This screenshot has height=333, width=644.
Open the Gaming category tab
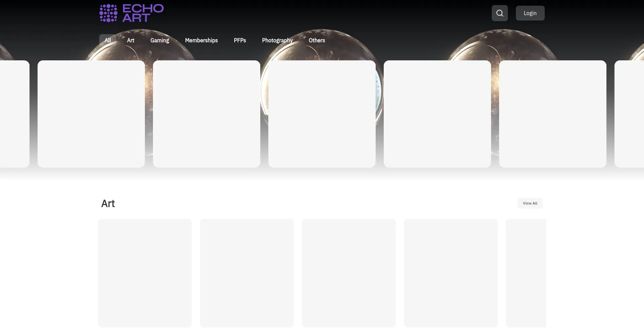click(160, 40)
